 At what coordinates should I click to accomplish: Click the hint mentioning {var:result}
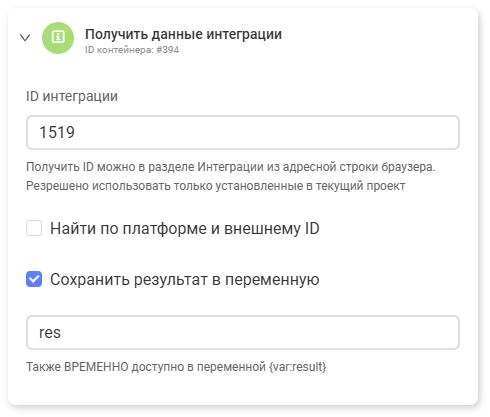point(176,367)
